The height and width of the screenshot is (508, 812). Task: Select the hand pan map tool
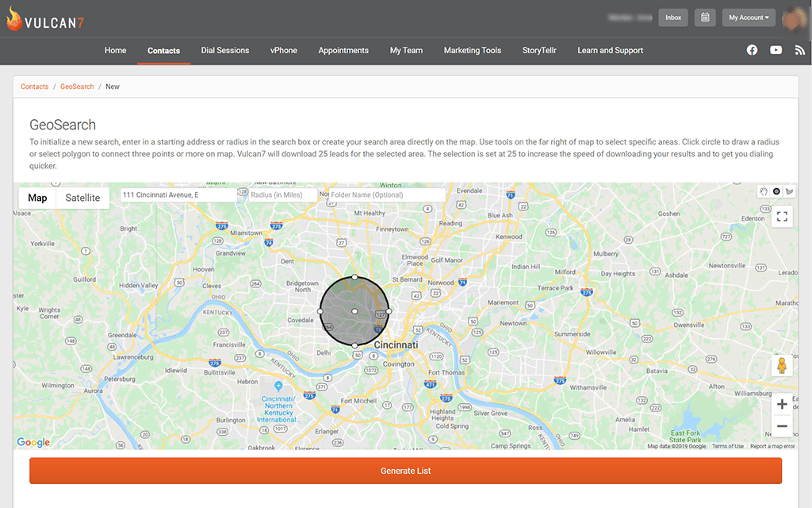tap(764, 191)
